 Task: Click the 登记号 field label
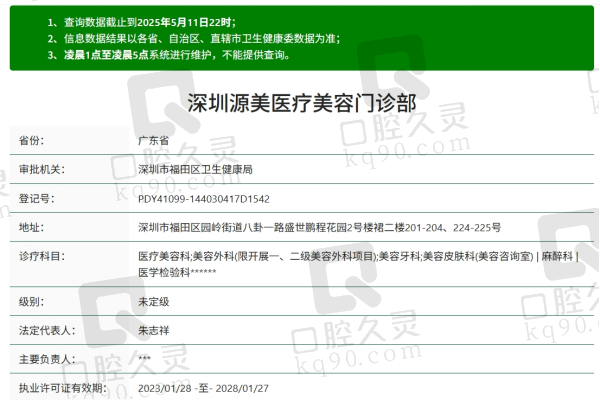click(37, 199)
